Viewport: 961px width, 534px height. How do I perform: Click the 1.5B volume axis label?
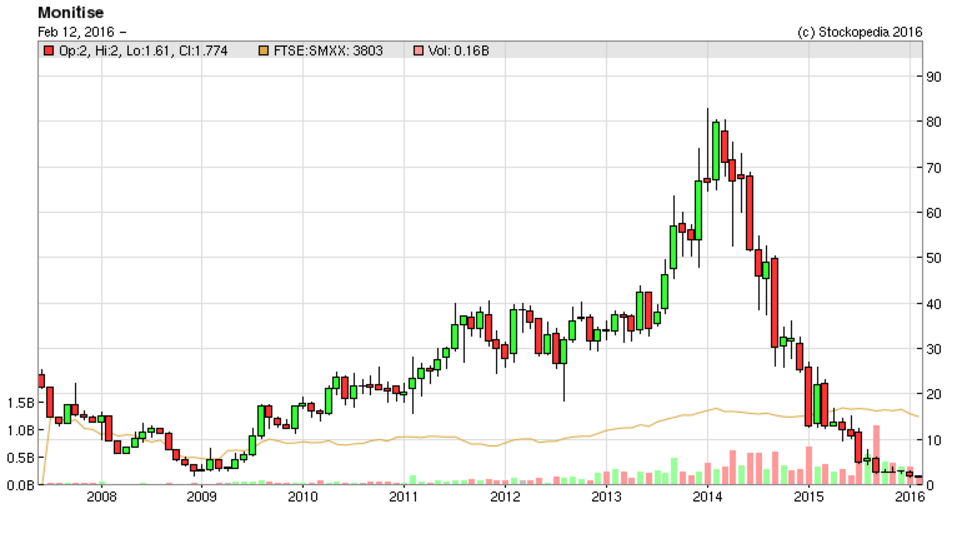pyautogui.click(x=21, y=403)
